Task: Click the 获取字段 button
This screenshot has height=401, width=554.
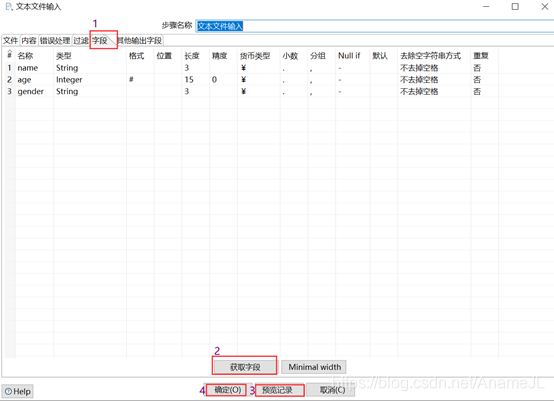Action: (x=245, y=367)
